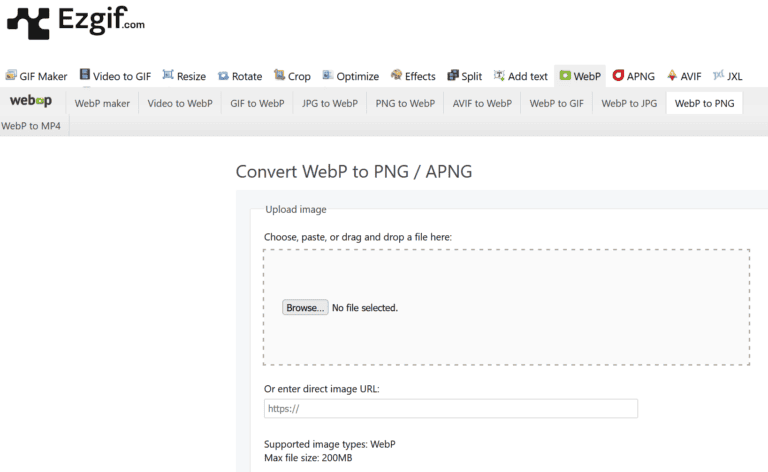Click the Effects palette icon

pos(396,75)
